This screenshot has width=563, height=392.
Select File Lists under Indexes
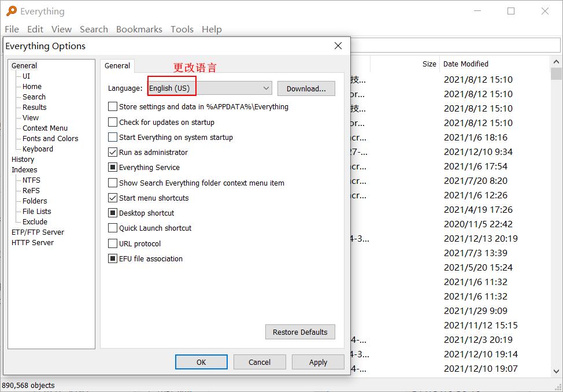(x=36, y=211)
